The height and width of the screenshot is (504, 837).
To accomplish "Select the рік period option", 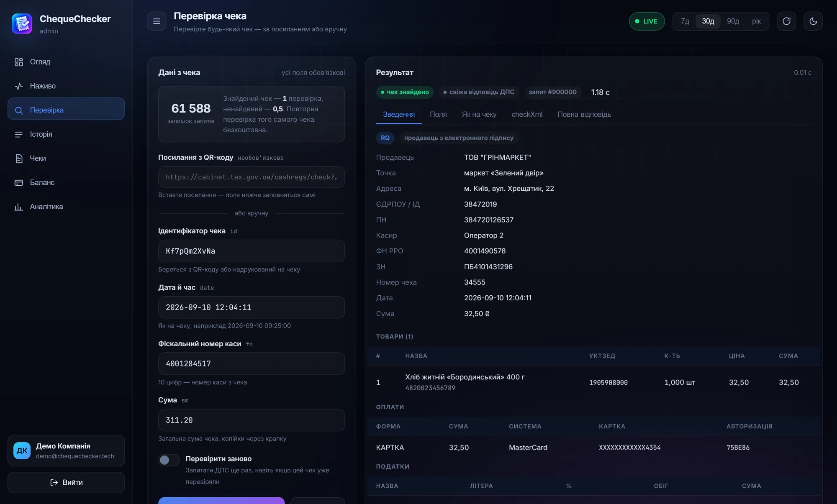I will pos(756,21).
